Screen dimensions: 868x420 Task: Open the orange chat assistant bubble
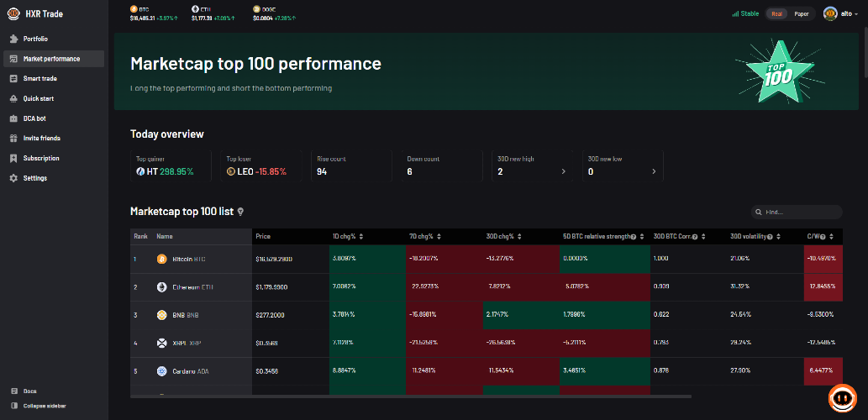tap(843, 398)
